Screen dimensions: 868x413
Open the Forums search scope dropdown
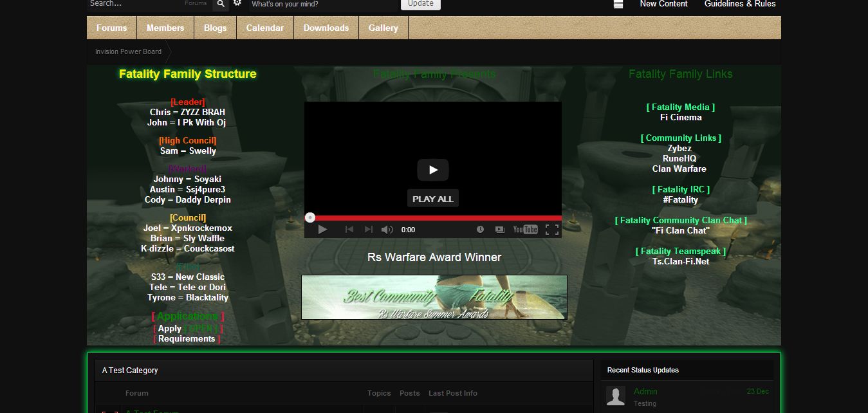pos(196,4)
